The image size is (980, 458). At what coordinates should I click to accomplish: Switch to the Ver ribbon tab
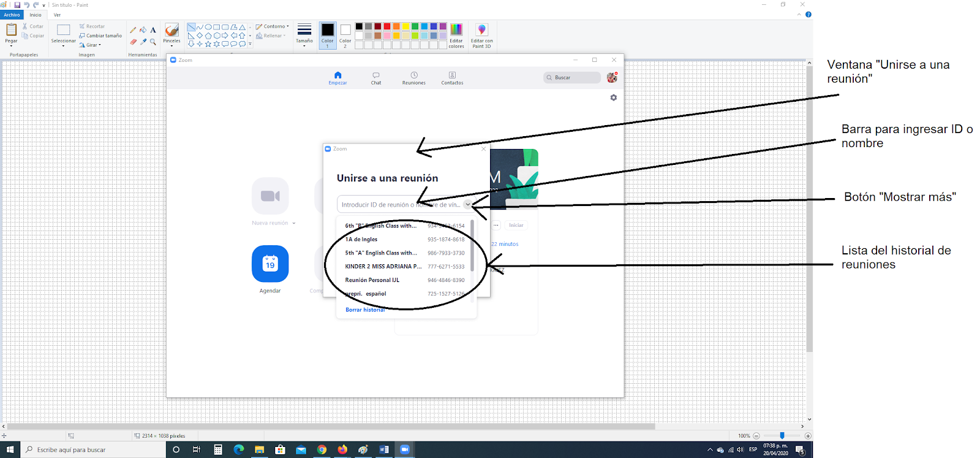(x=57, y=15)
